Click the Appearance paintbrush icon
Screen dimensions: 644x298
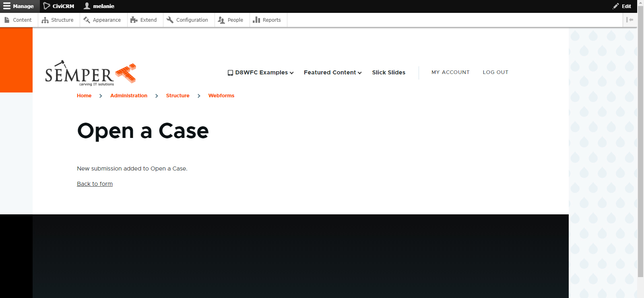tap(87, 20)
